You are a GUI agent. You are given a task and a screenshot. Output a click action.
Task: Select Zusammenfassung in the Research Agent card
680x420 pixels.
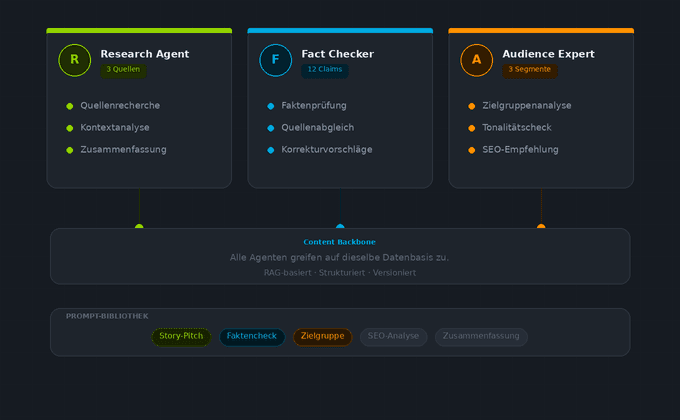tap(123, 150)
